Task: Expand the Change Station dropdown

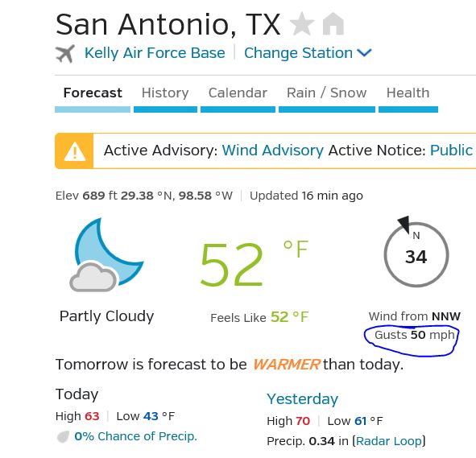Action: (x=308, y=53)
